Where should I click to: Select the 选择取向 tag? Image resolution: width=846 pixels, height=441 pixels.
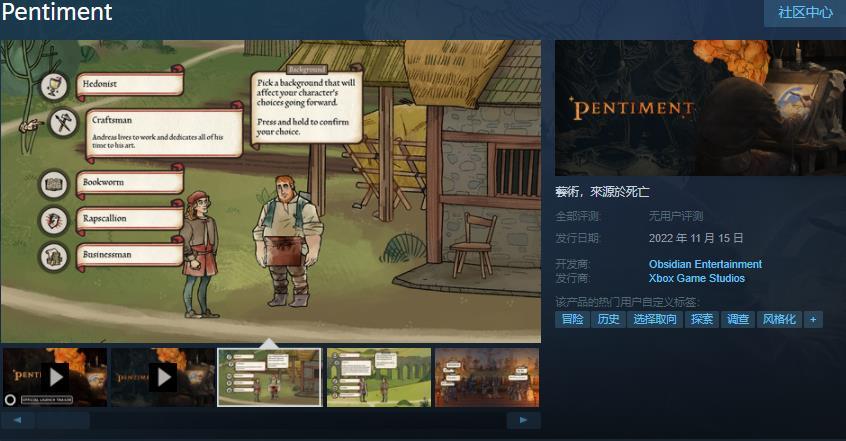point(654,320)
